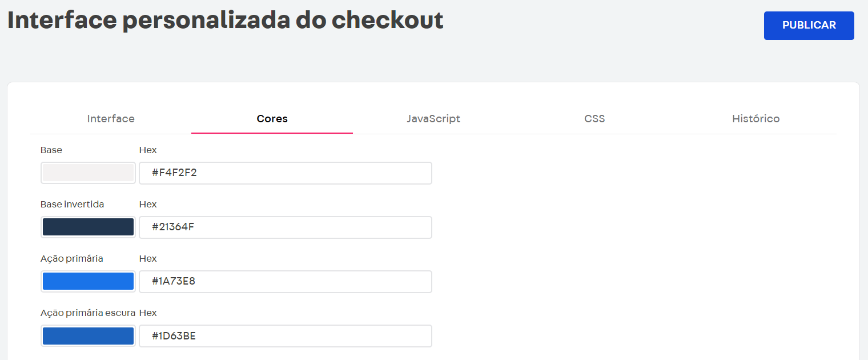Click inside the #F4F2F2 hex field
Viewport: 868px width, 360px height.
click(286, 173)
